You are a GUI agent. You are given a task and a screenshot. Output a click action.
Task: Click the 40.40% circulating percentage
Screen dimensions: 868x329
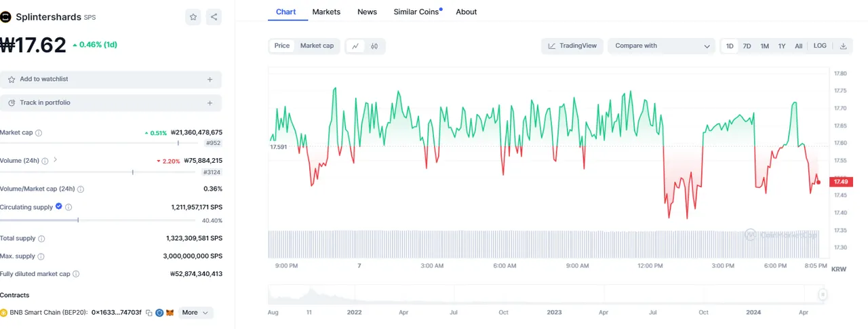pyautogui.click(x=212, y=220)
